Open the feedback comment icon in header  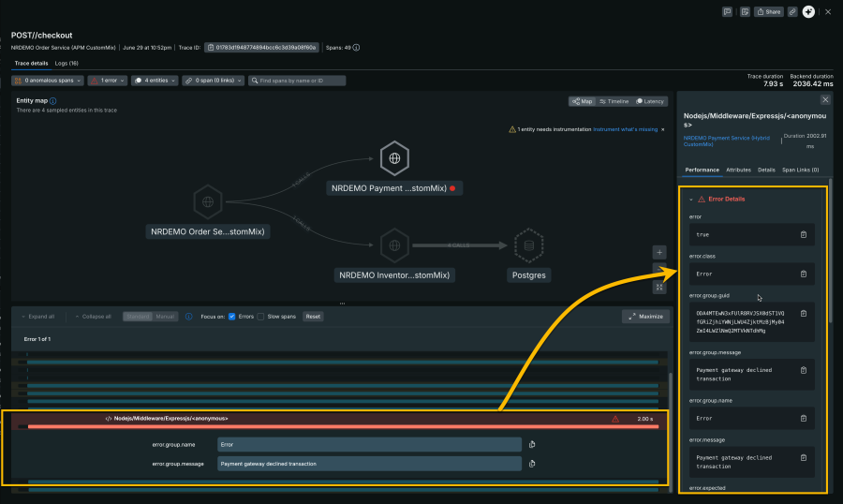point(727,12)
